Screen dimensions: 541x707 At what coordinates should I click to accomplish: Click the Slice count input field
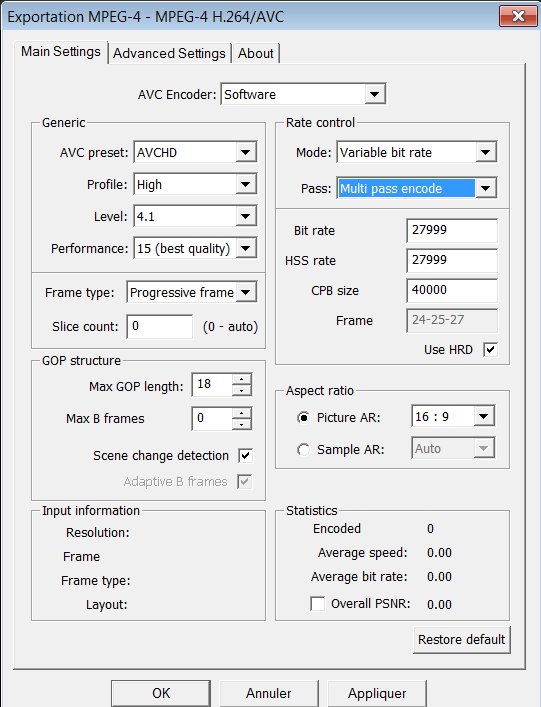tap(160, 326)
